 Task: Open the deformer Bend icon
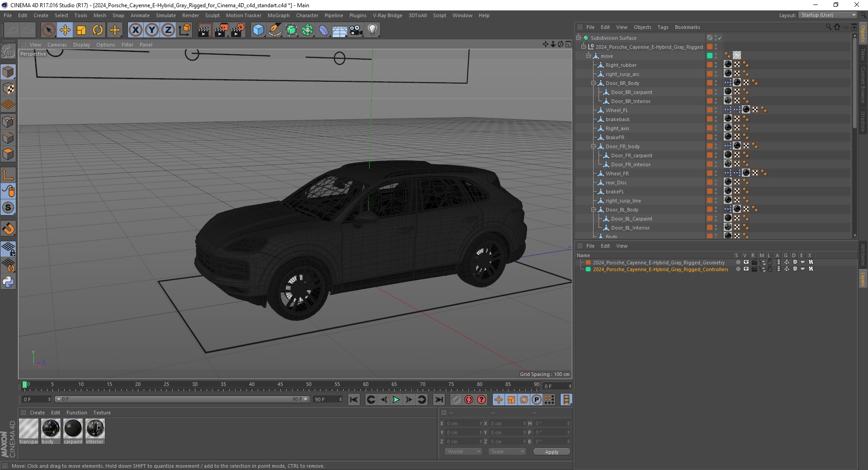[x=324, y=30]
